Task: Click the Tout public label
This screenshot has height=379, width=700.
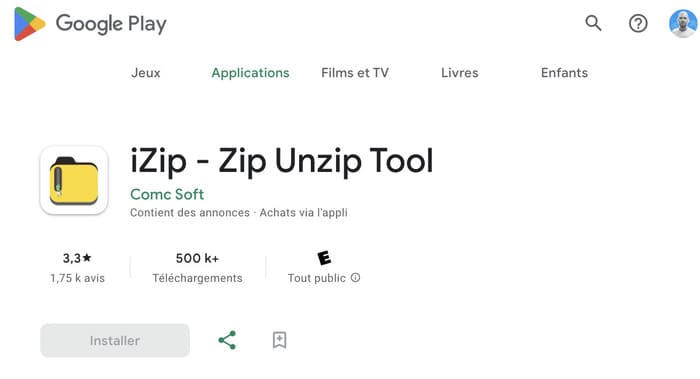Action: pyautogui.click(x=317, y=278)
